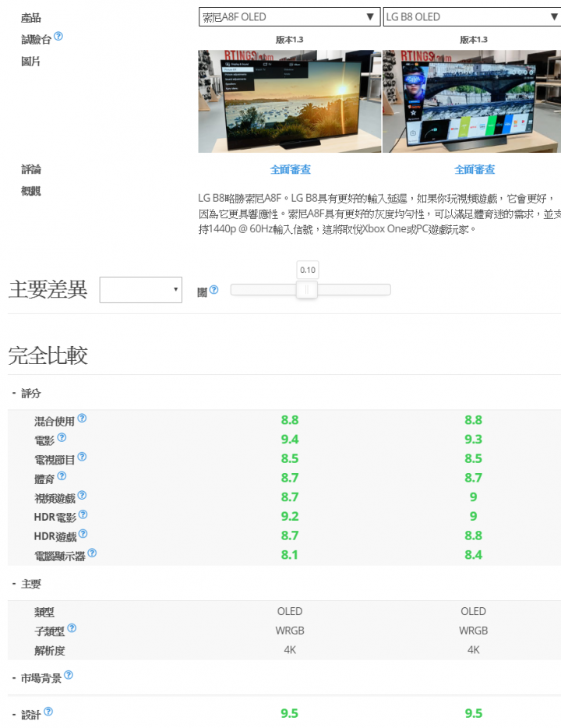Open the 索尼A8F OLED product dropdown

pos(290,17)
